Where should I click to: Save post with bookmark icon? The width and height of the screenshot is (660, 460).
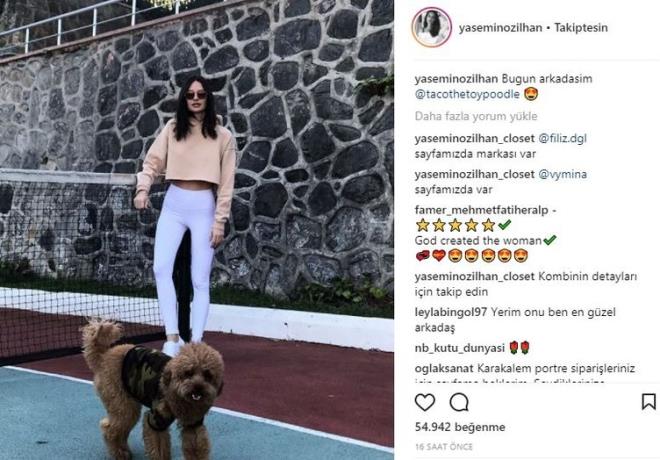(648, 402)
